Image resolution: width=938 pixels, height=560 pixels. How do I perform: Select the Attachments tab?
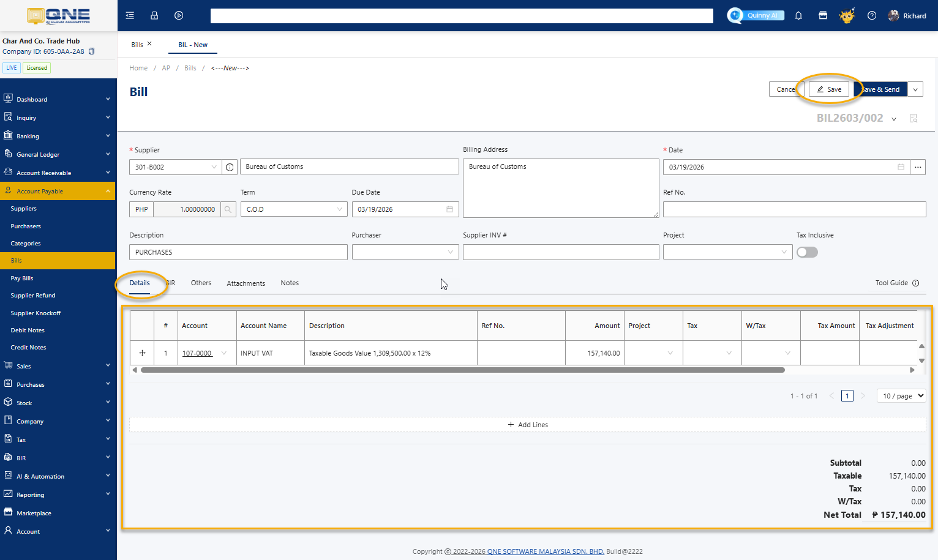246,283
